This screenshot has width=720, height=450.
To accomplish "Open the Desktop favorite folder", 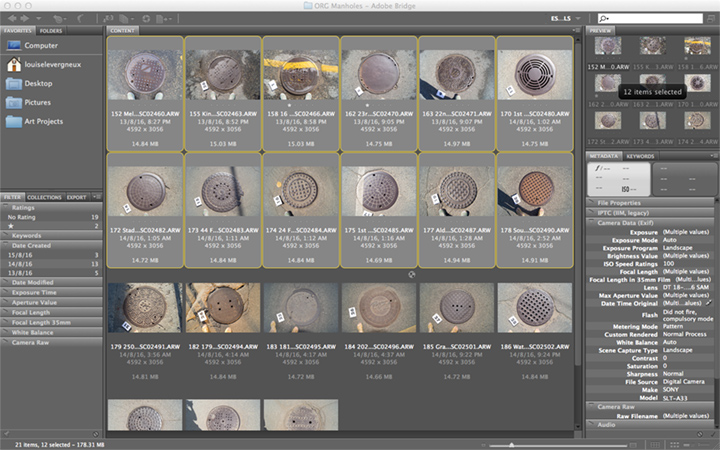I will 29,84.
